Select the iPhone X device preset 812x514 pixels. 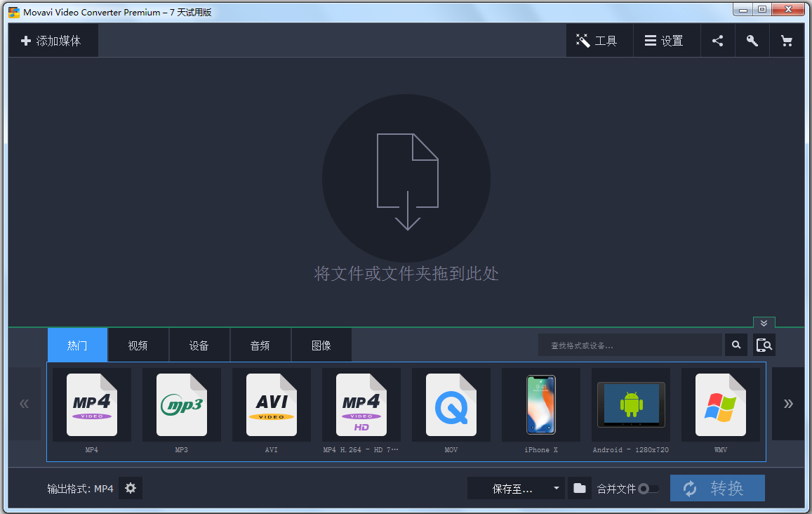(541, 404)
